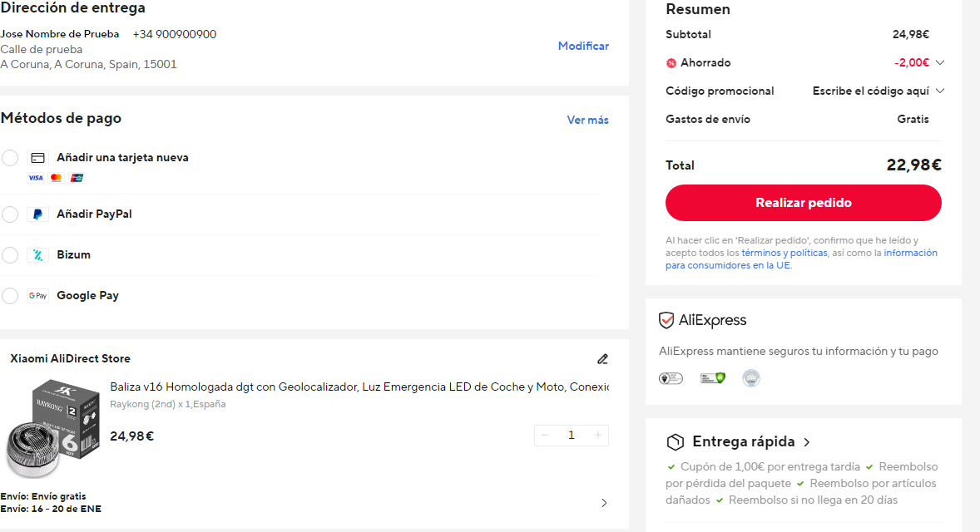Click the 'Entrega rápida' heading
Image resolution: width=980 pixels, height=532 pixels.
click(x=743, y=441)
